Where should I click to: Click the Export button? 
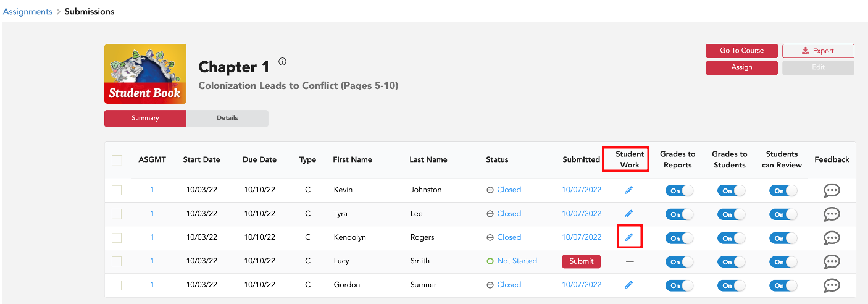tap(818, 51)
